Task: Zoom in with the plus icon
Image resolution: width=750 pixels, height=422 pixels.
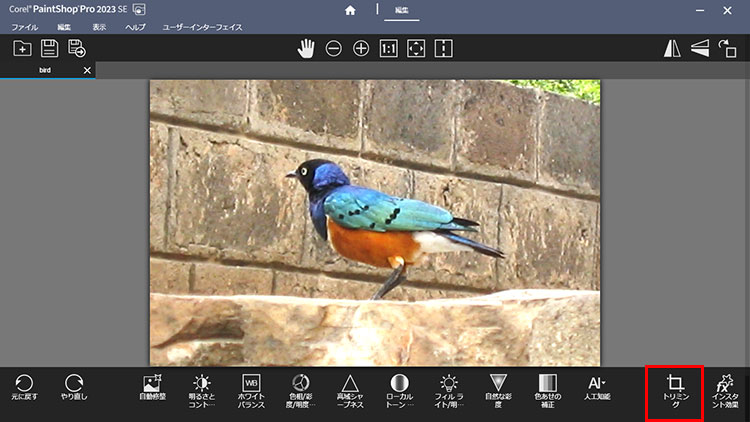Action: (361, 48)
